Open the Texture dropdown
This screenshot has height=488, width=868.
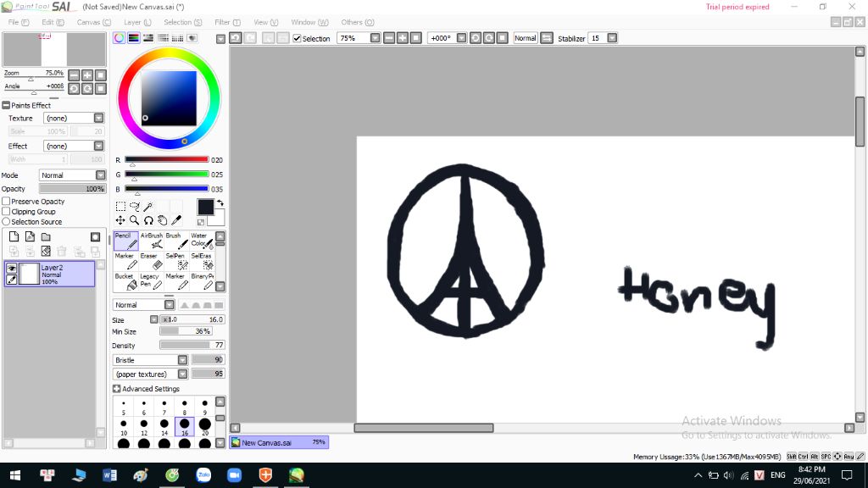click(98, 118)
